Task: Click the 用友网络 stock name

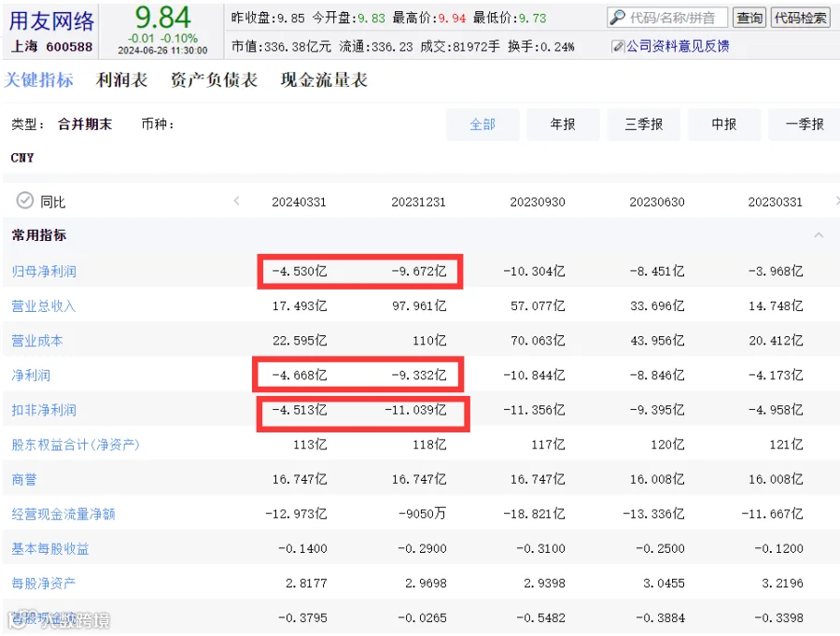Action: coord(51,21)
